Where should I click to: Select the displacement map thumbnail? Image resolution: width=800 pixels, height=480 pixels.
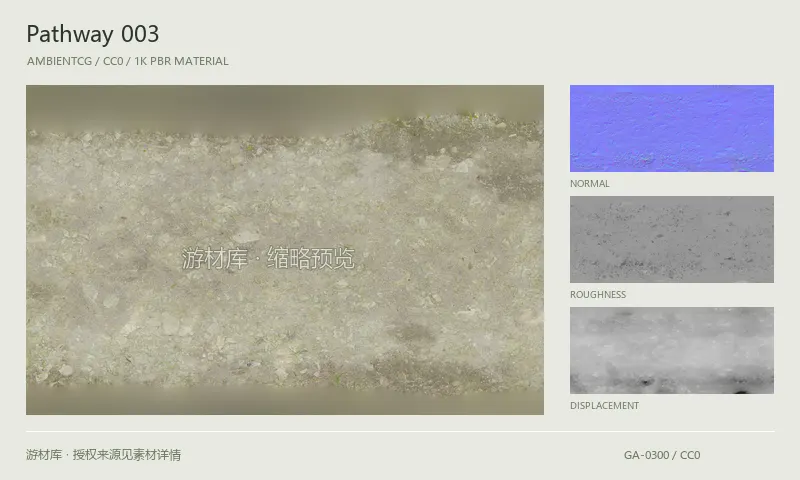click(671, 350)
